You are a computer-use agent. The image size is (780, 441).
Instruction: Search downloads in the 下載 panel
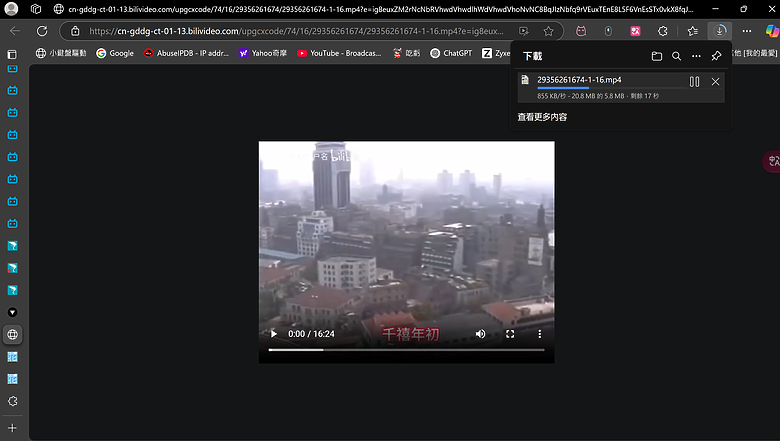pyautogui.click(x=677, y=56)
